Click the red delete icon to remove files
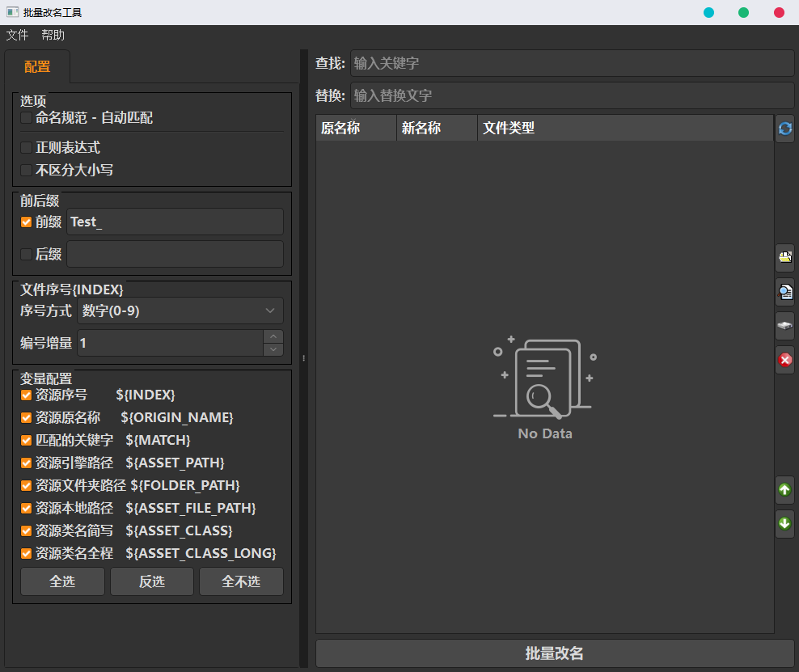The width and height of the screenshot is (799, 672). point(784,360)
